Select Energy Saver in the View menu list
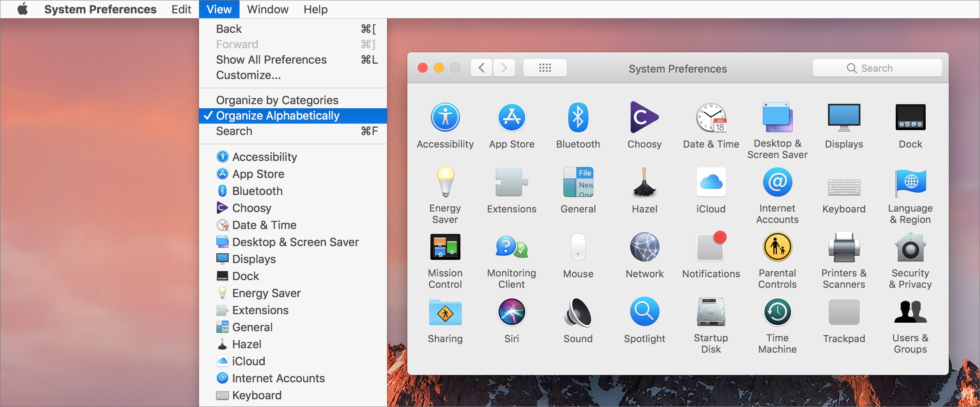 [293, 293]
